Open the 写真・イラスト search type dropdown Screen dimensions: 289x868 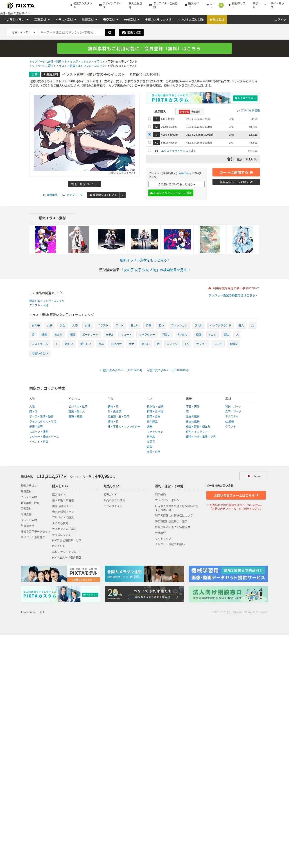coord(22,32)
